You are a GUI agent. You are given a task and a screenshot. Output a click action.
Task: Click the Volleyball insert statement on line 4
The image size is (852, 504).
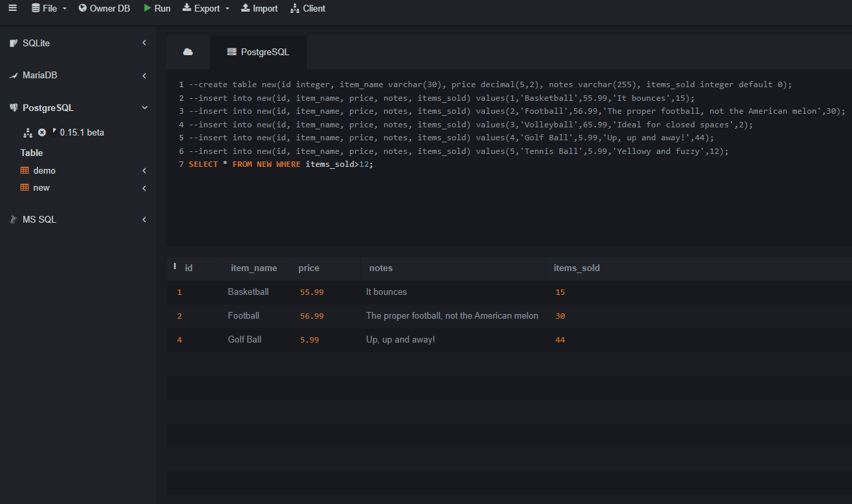(x=471, y=125)
